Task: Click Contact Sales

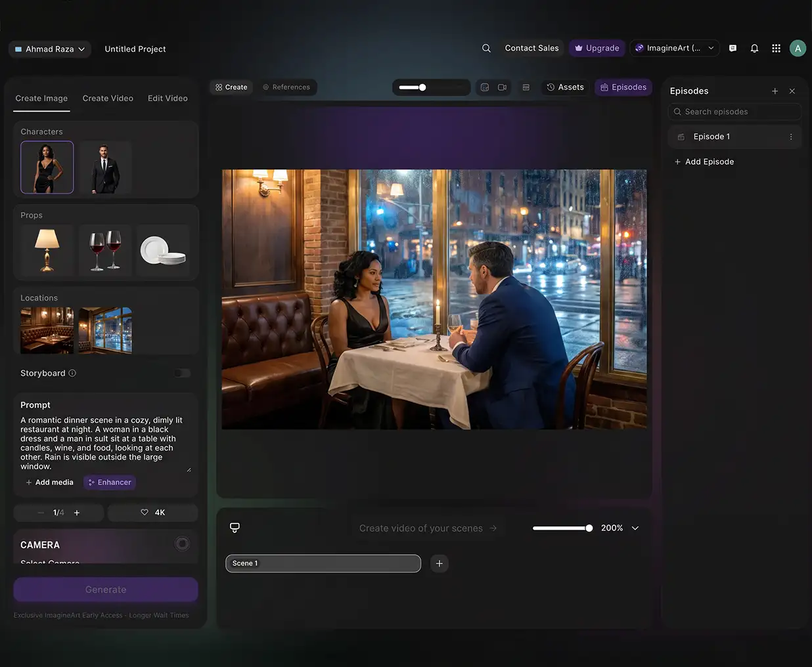Action: (x=531, y=48)
